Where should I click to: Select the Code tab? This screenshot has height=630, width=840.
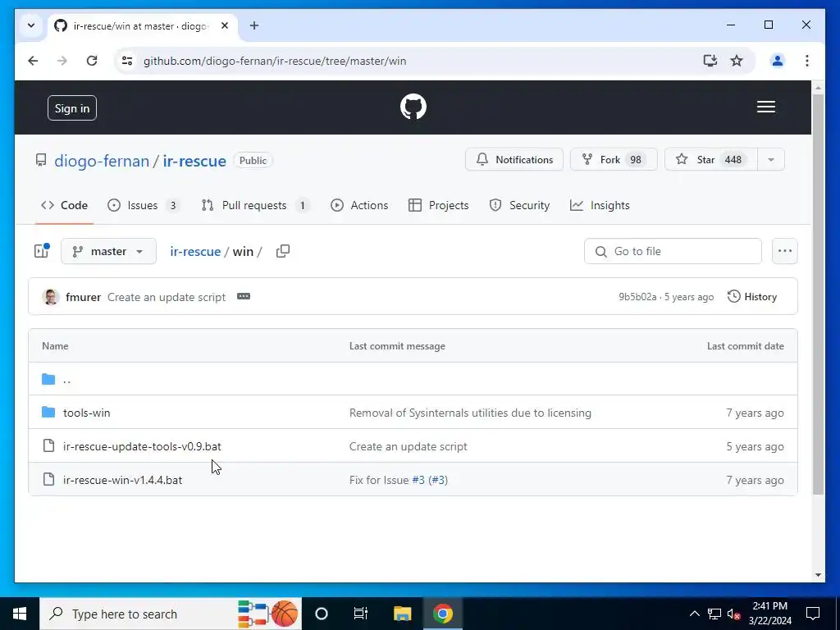coord(64,205)
